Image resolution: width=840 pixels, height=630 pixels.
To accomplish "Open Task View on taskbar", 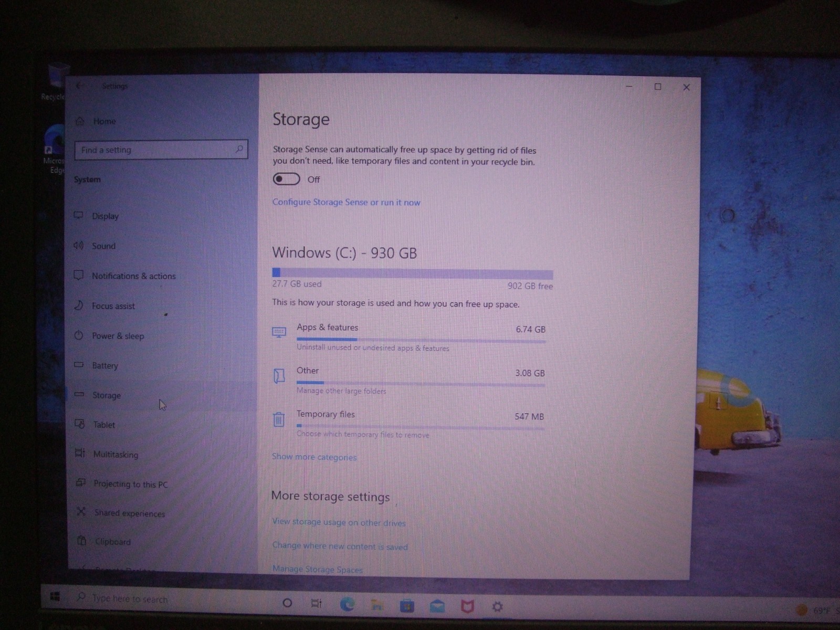I will tap(317, 603).
